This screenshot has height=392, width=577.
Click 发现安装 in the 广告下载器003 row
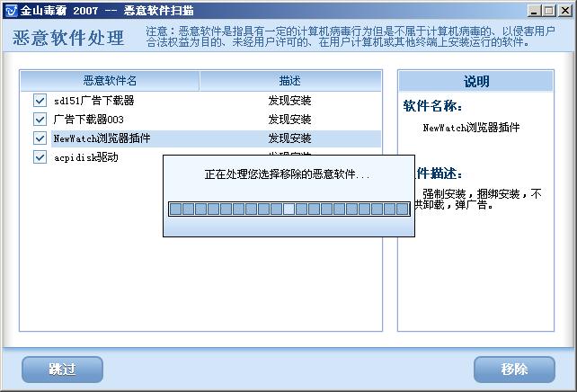click(289, 120)
